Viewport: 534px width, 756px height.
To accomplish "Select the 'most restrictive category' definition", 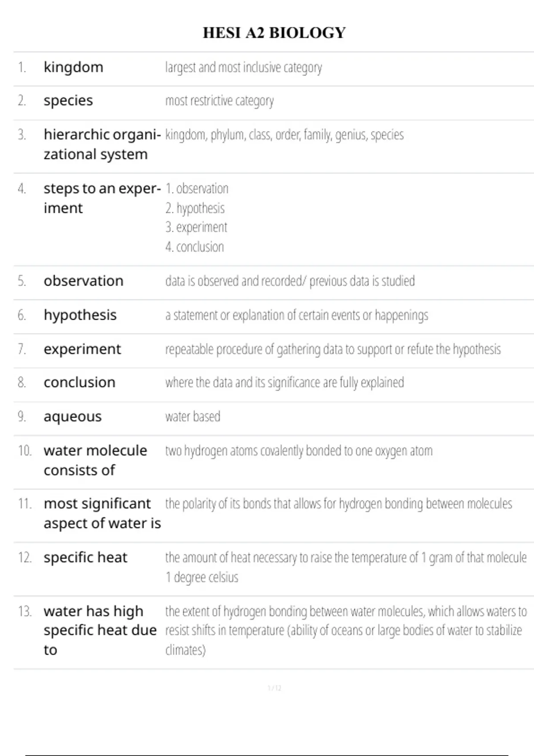I will [x=219, y=101].
